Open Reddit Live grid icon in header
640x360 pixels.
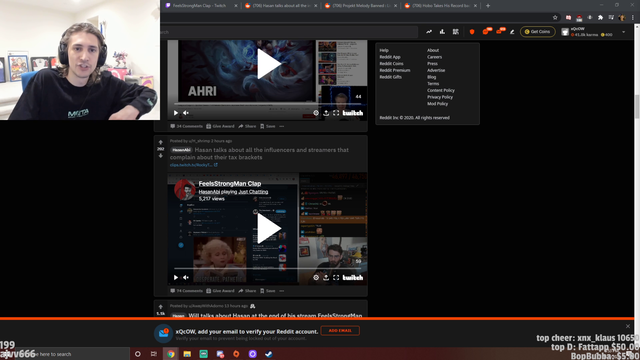(x=456, y=31)
